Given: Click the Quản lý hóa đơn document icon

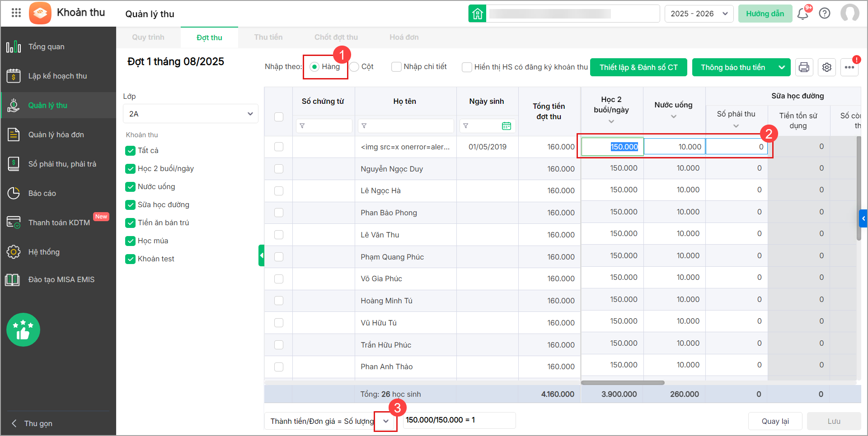Looking at the screenshot, I should click(x=14, y=135).
